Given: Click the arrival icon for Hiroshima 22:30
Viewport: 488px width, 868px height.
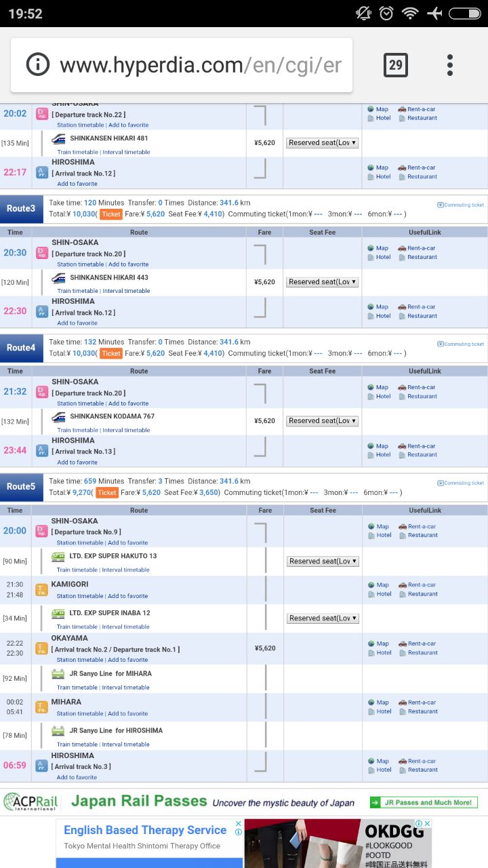Looking at the screenshot, I should click(42, 311).
